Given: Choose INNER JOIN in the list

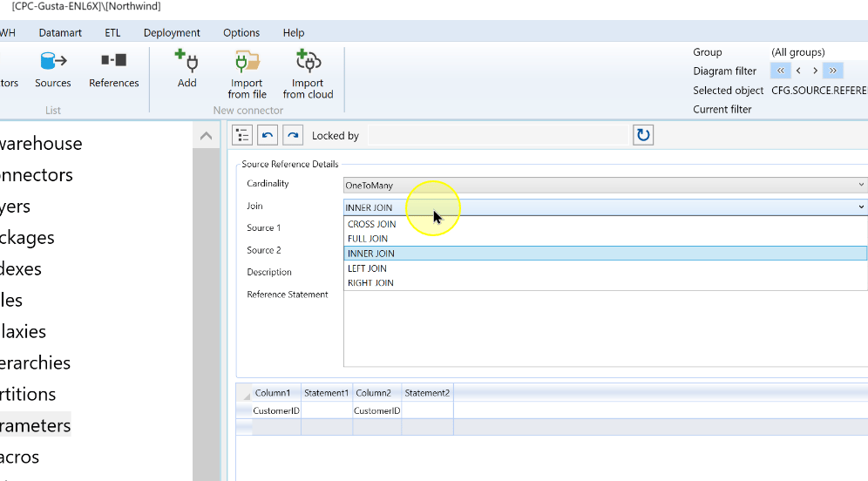Looking at the screenshot, I should (x=605, y=254).
